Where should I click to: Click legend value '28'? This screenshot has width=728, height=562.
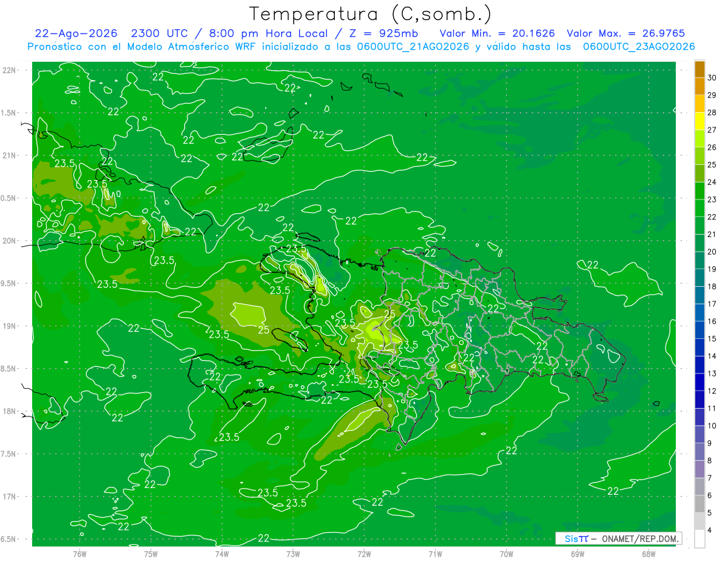tap(712, 113)
